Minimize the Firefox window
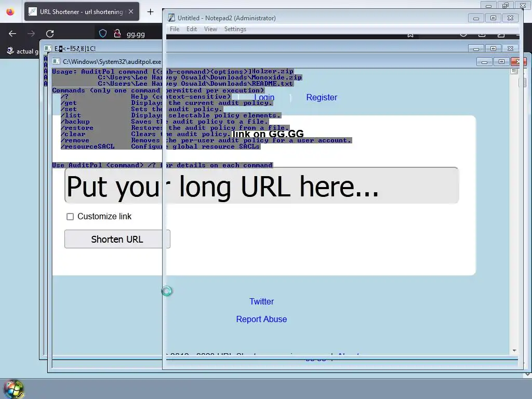 488,6
